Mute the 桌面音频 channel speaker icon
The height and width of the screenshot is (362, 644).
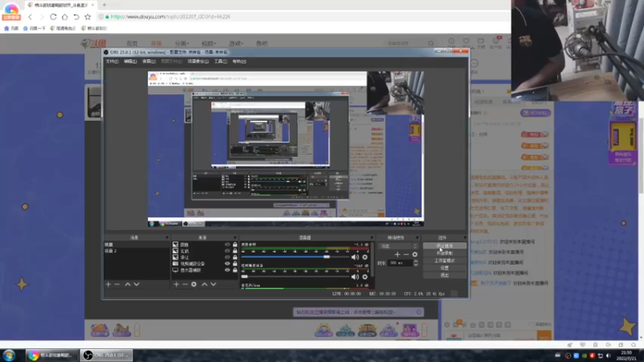[355, 257]
